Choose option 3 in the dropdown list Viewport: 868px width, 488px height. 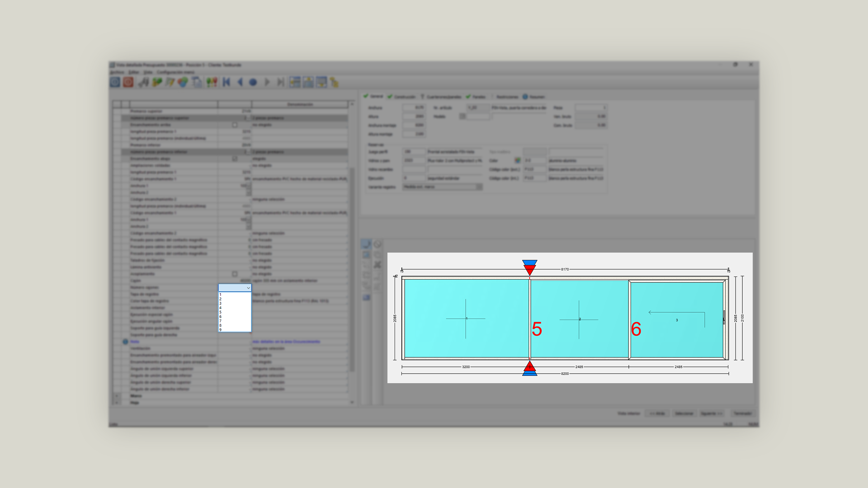235,303
